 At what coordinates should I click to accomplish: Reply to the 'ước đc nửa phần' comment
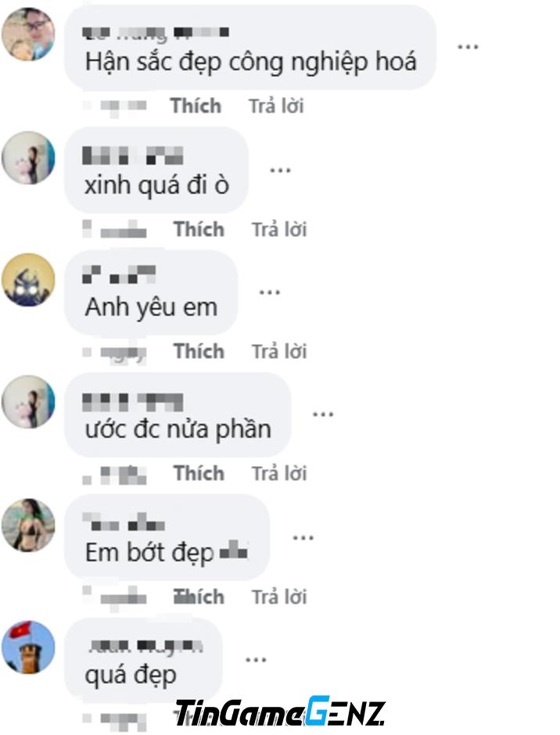coord(279,473)
